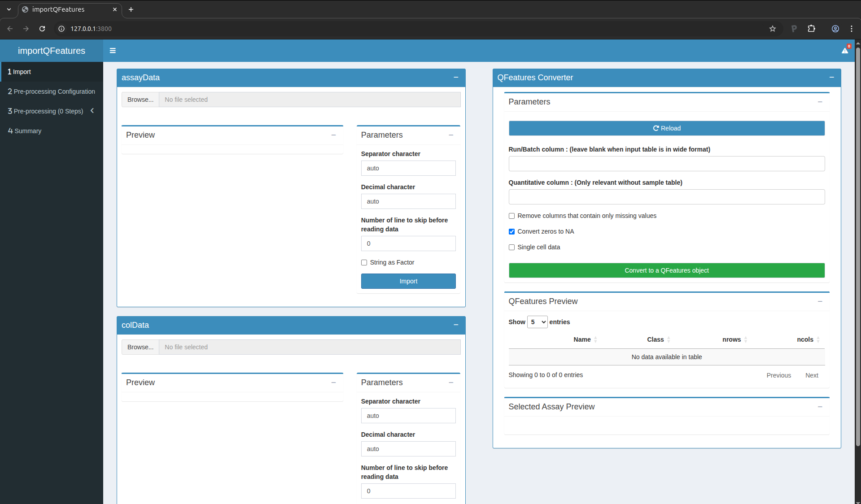
Task: Click the Run/Batch column input
Action: (x=667, y=164)
